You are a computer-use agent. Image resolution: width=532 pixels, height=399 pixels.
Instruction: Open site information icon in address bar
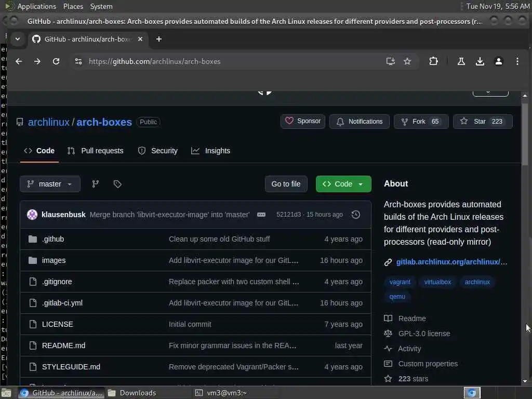[78, 61]
